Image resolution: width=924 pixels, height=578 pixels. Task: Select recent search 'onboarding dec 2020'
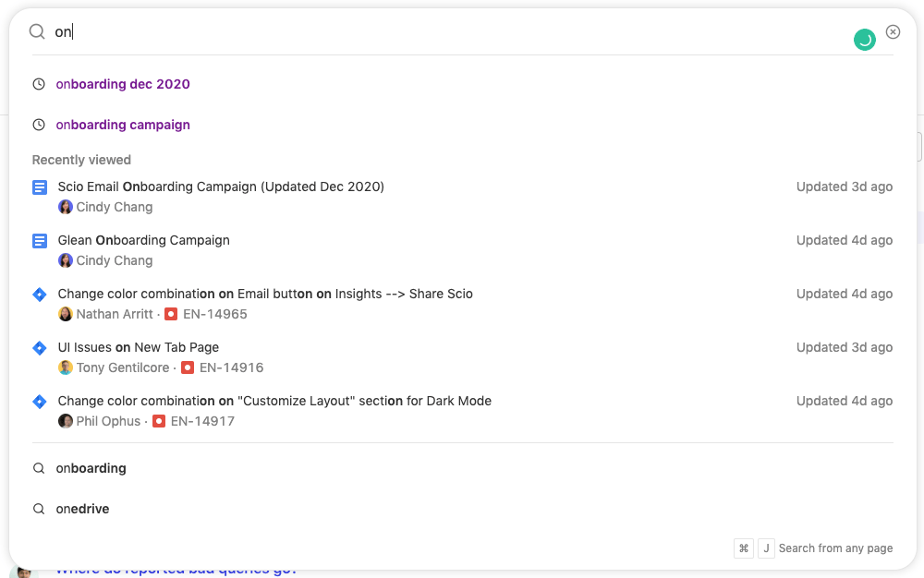tap(123, 84)
